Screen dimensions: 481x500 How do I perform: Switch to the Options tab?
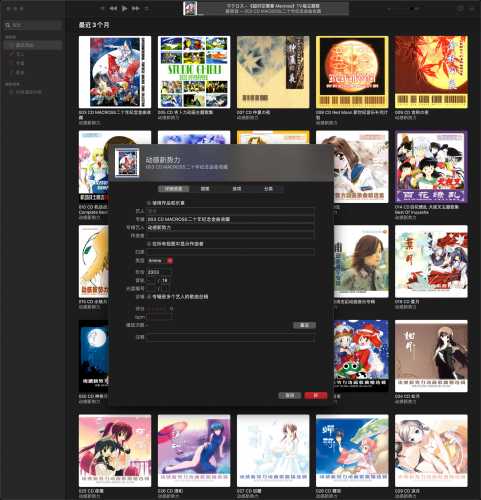tap(237, 189)
